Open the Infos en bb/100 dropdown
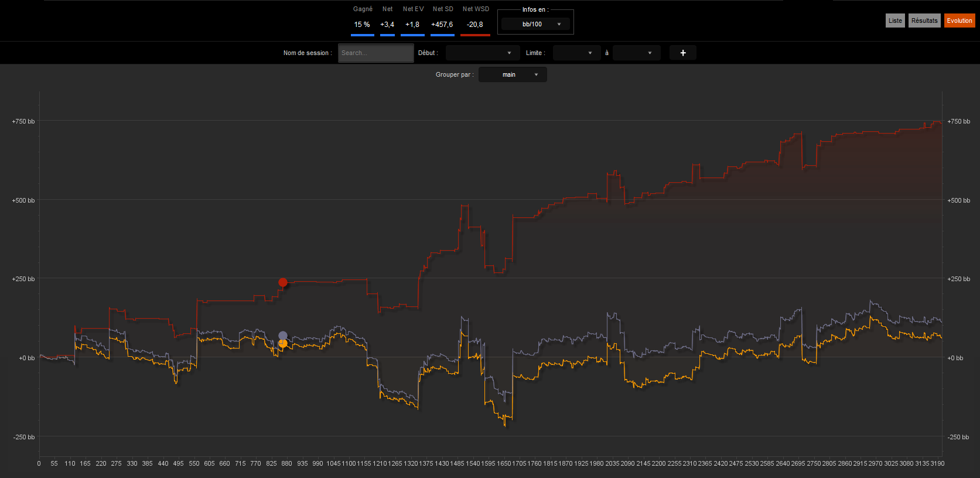 pos(535,24)
